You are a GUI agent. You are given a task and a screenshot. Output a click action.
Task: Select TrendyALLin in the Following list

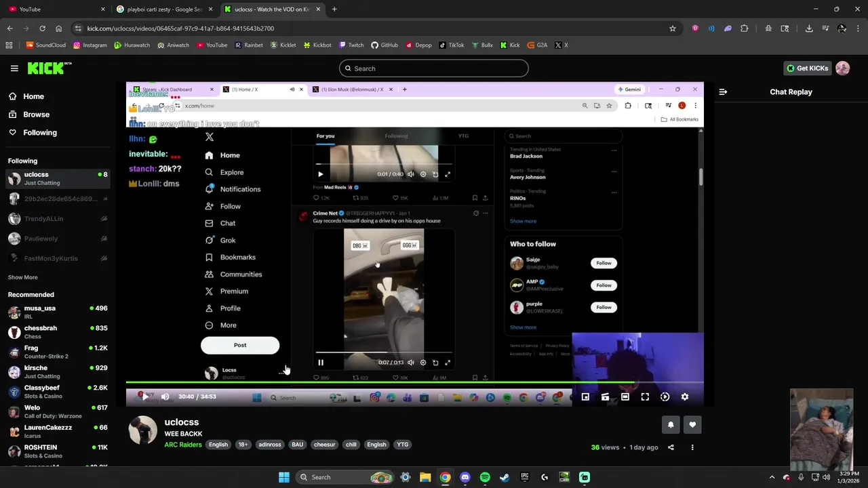tap(58, 219)
